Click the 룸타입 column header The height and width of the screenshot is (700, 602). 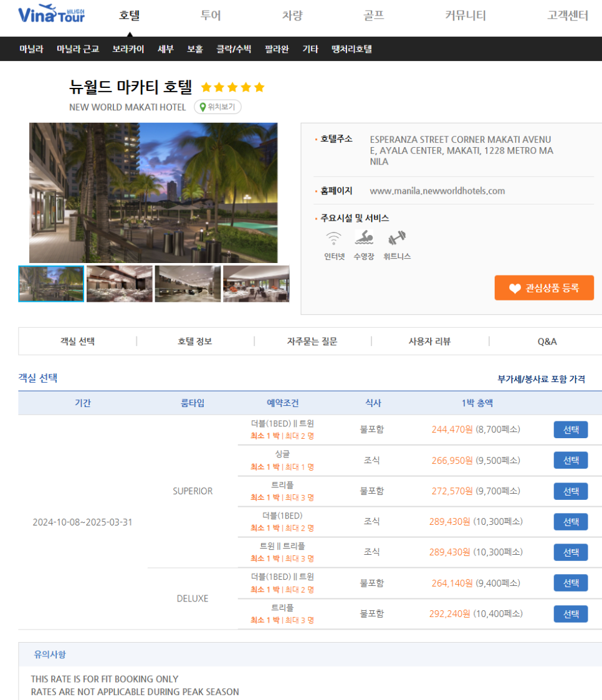coord(193,403)
